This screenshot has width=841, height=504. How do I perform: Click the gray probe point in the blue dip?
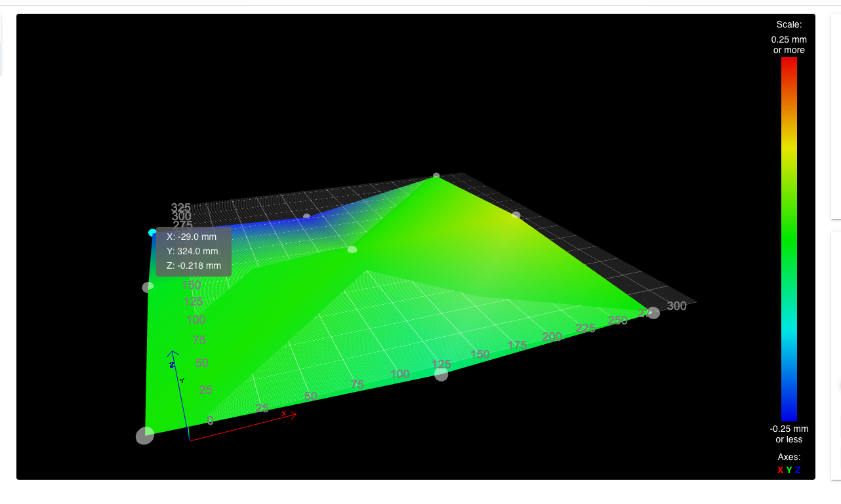pos(306,216)
